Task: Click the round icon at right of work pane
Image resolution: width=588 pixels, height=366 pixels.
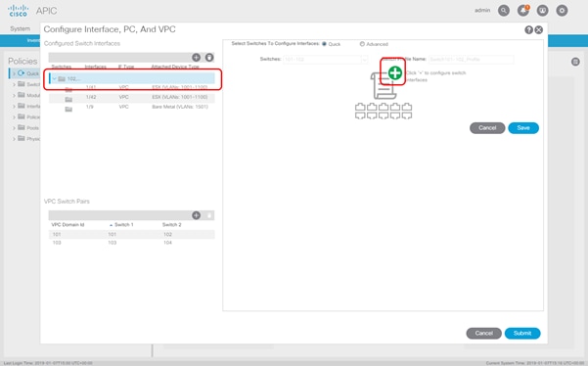Action: pyautogui.click(x=575, y=62)
